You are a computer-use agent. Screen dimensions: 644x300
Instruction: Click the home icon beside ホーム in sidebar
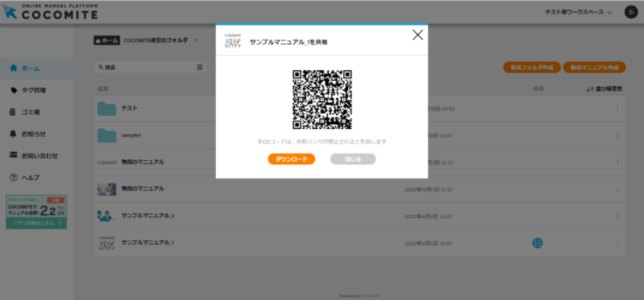point(13,68)
